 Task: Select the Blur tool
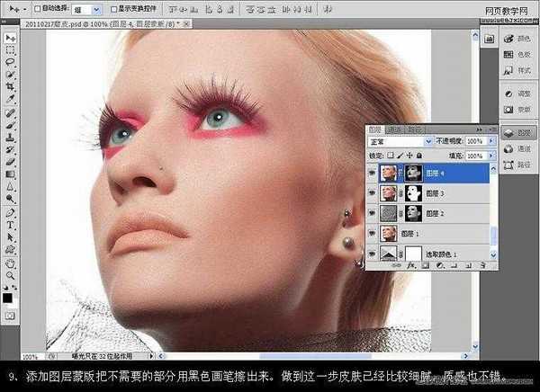tap(10, 186)
